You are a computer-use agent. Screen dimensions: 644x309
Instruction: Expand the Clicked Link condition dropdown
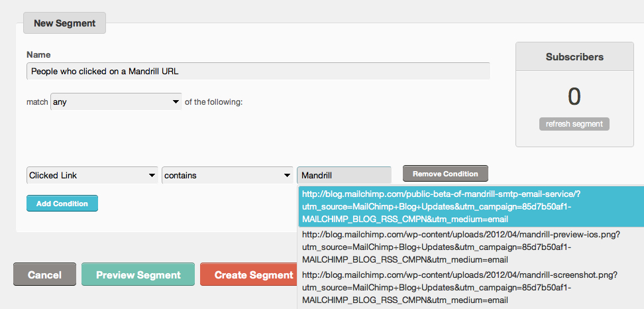pyautogui.click(x=92, y=175)
